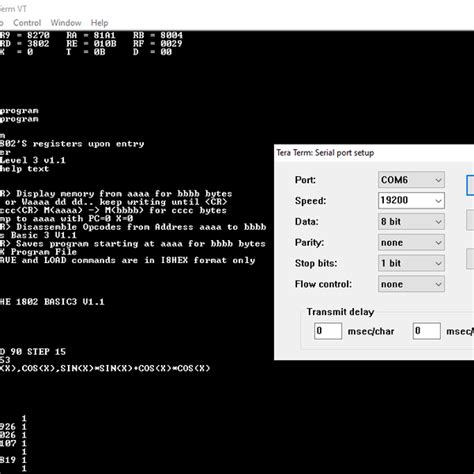The height and width of the screenshot is (474, 474).
Task: Click the cut-off menu left of Control
Action: pos(2,23)
